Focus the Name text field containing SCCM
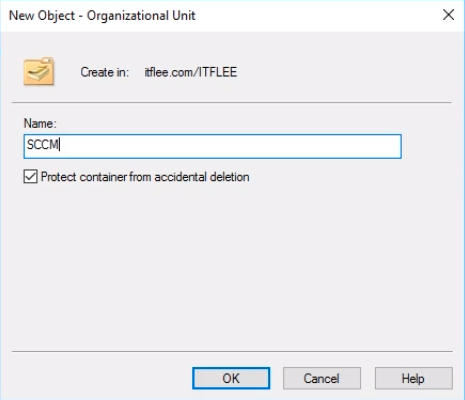 (213, 146)
